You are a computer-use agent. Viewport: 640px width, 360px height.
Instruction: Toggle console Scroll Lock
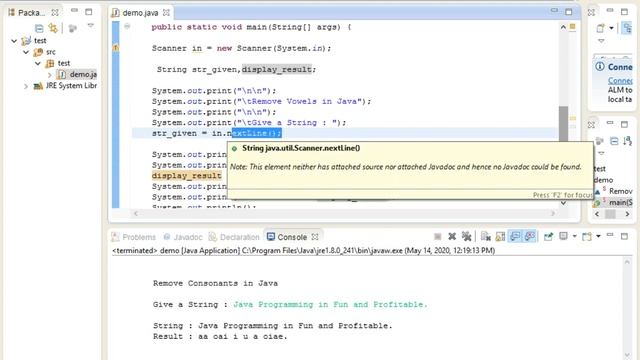click(500, 236)
